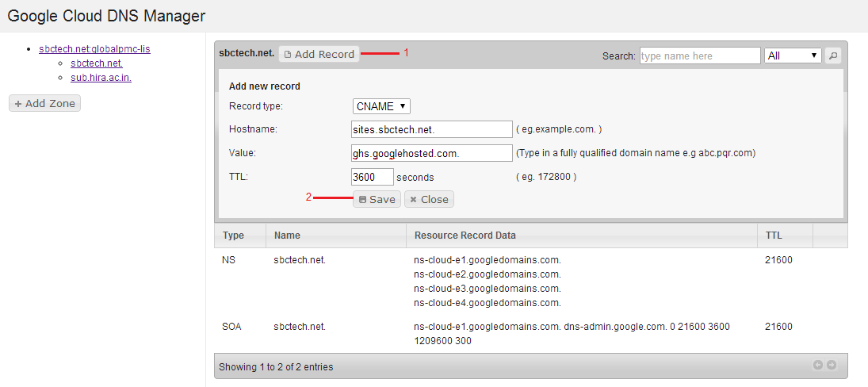Open the Record type CNAME dropdown
Viewport: 868px width, 387px height.
pos(381,105)
